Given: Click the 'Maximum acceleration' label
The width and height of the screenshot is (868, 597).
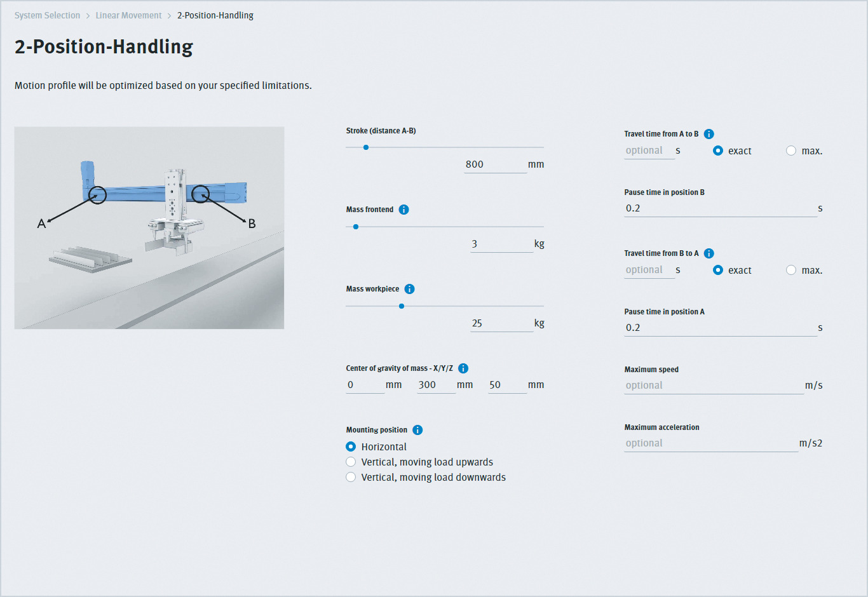Looking at the screenshot, I should coord(661,427).
